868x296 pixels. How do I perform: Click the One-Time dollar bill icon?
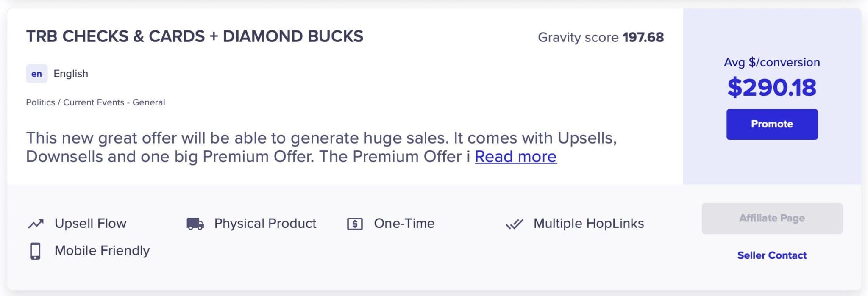point(355,224)
